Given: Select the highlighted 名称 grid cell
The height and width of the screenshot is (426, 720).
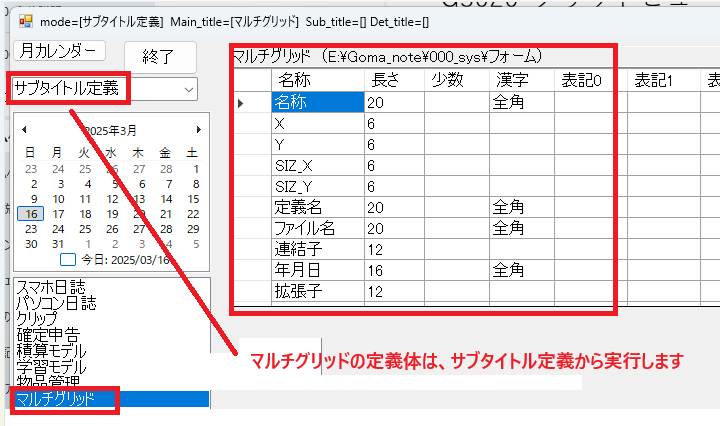Looking at the screenshot, I should (316, 102).
